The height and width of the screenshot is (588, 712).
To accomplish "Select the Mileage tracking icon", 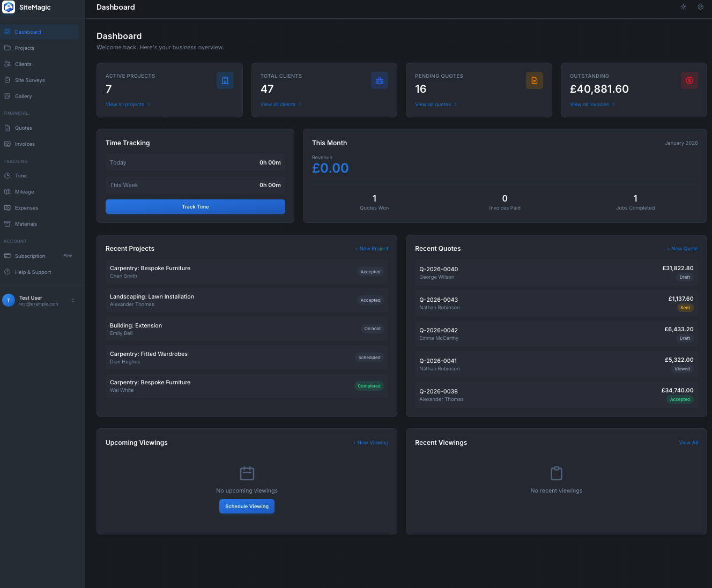I will tap(8, 191).
